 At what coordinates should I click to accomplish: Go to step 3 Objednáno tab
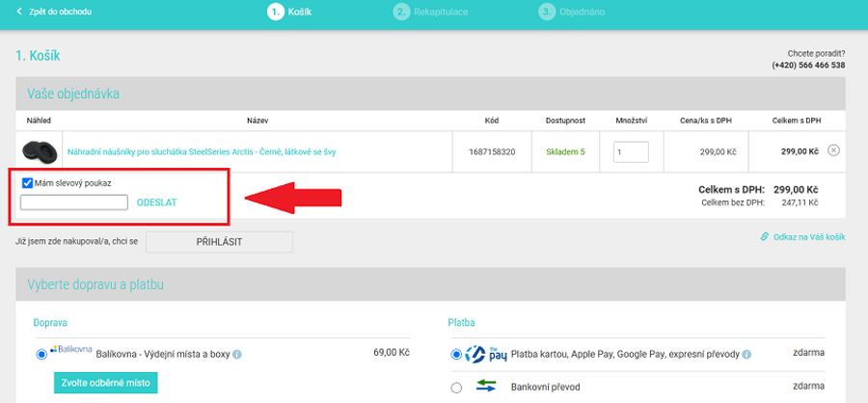[579, 12]
